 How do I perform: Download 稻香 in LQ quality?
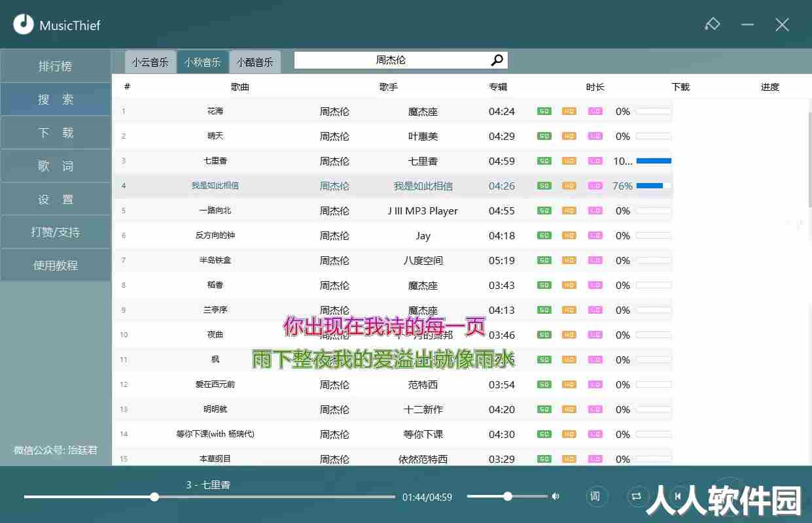(595, 285)
